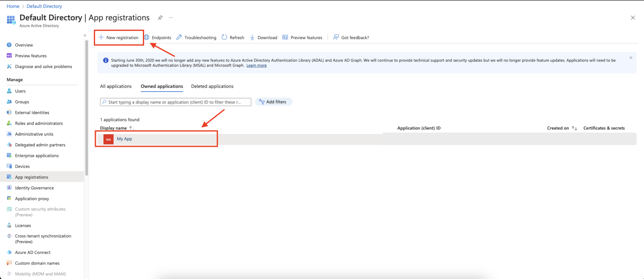Open Endpoints globe icon
The width and height of the screenshot is (644, 279).
[x=147, y=37]
